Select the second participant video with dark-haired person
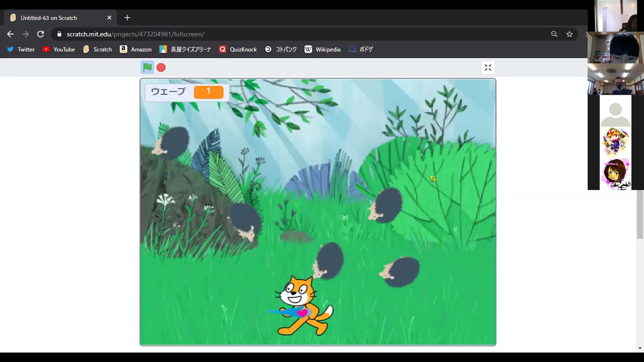This screenshot has width=644, height=362. 616,47
